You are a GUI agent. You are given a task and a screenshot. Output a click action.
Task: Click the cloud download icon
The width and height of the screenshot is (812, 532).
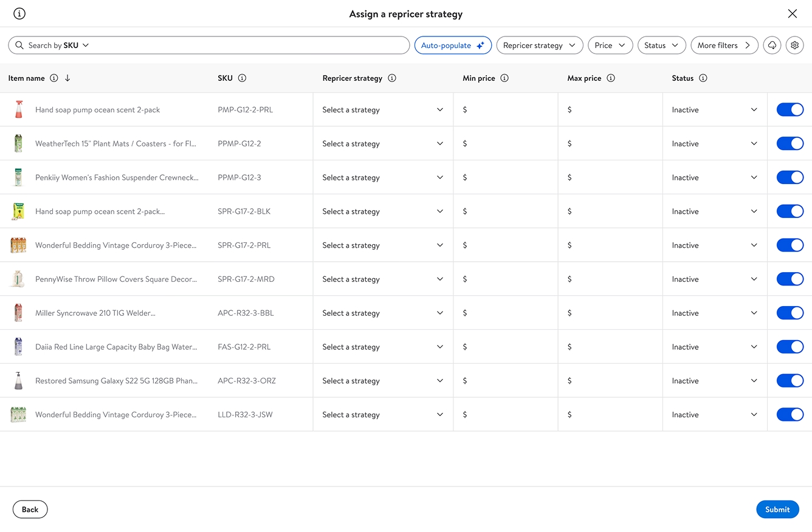(772, 46)
